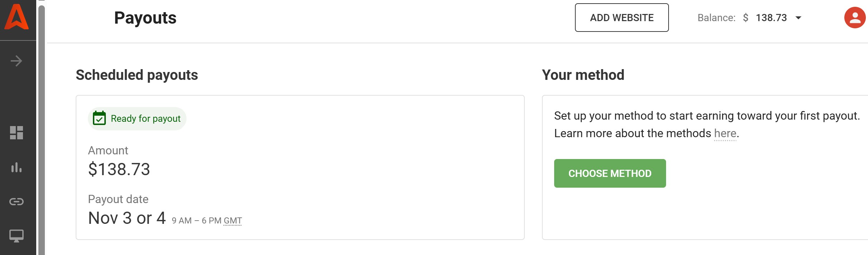Image resolution: width=868 pixels, height=255 pixels.
Task: Open the user profile avatar
Action: click(x=855, y=18)
